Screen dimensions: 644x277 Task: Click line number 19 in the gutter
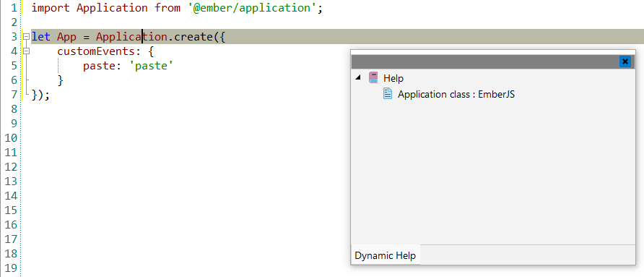11,268
